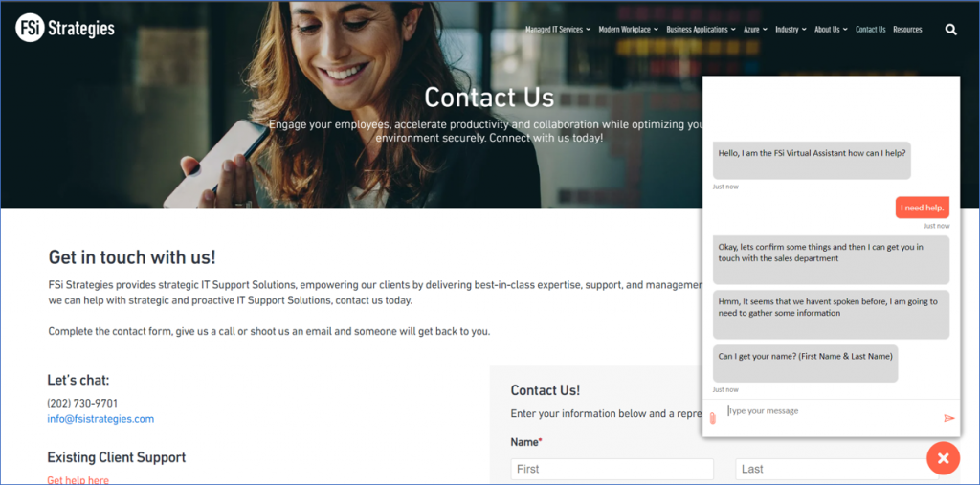
Task: Open the Business Applications dropdown
Action: pyautogui.click(x=701, y=30)
